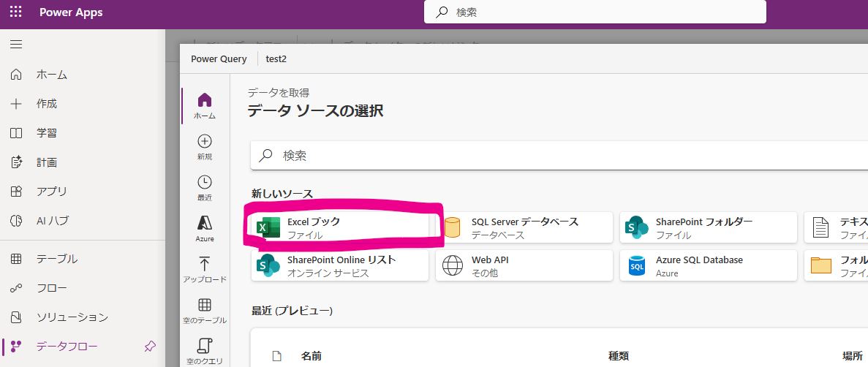Click the SharePoint Online リスト icon
This screenshot has height=367, width=868.
[x=268, y=265]
